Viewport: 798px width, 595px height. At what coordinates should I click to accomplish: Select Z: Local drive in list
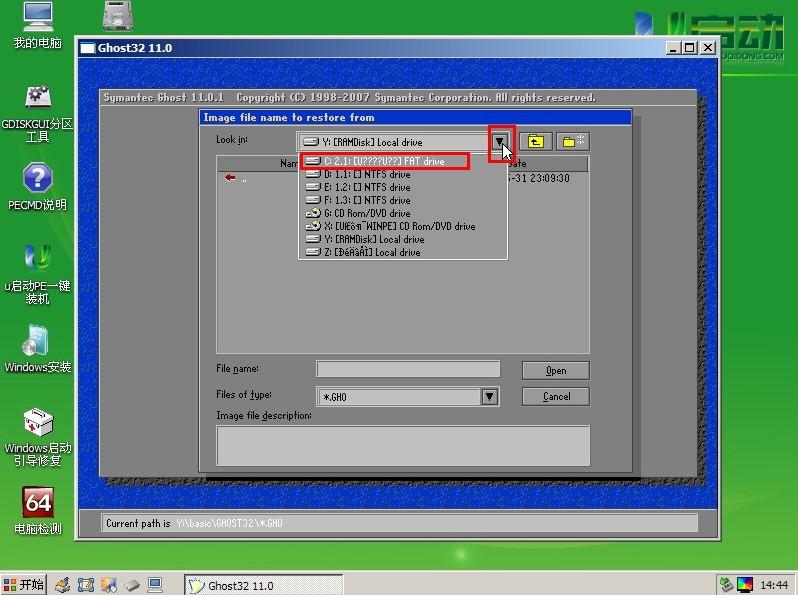370,252
